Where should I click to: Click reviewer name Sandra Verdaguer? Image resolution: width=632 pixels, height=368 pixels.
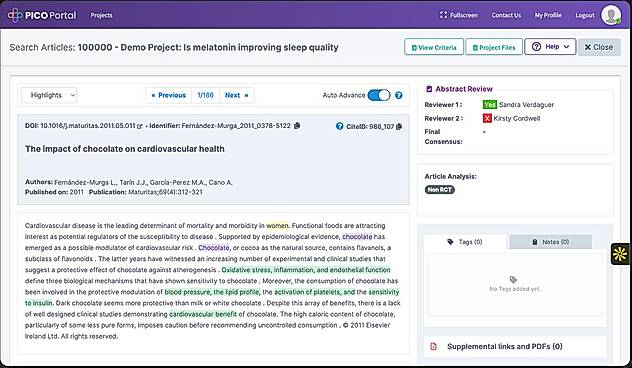point(526,105)
